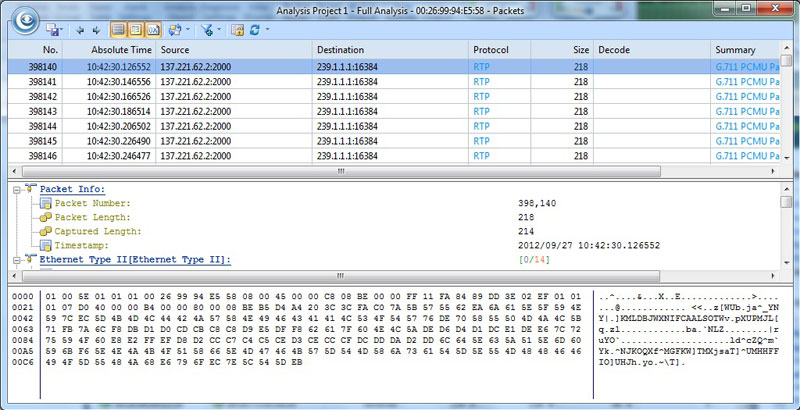The width and height of the screenshot is (800, 410).
Task: Click timestamp value 2012/09/27 10:42:30.126552
Action: 589,246
